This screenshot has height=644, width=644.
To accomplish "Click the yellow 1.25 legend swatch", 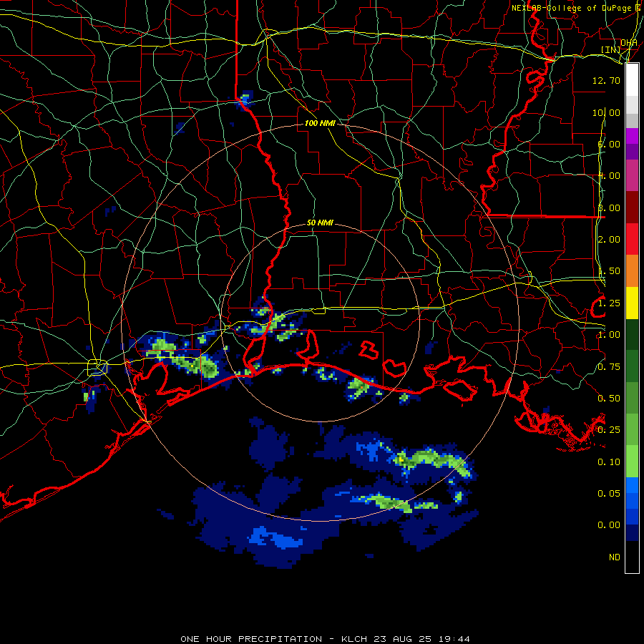I will 632,303.
